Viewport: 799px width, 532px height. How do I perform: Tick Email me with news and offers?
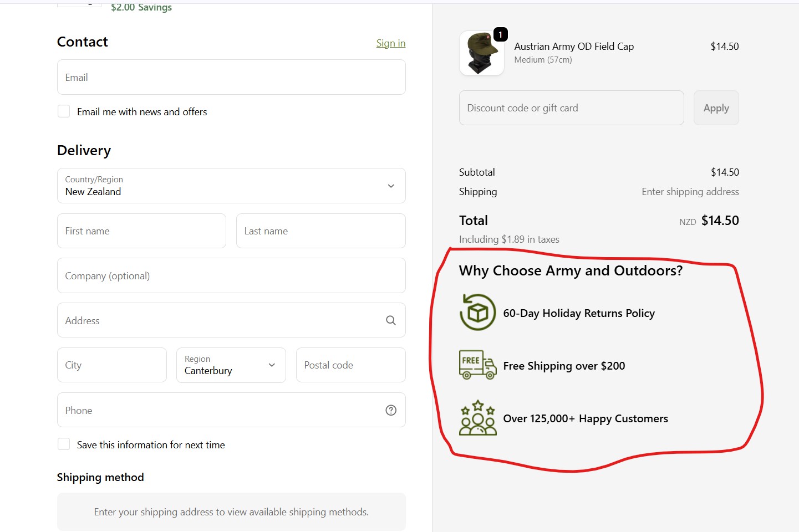64,111
